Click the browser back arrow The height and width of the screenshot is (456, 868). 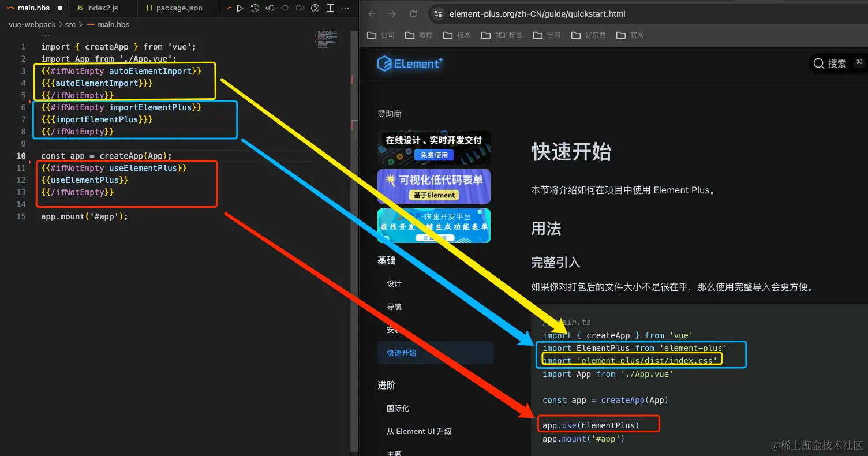tap(372, 14)
